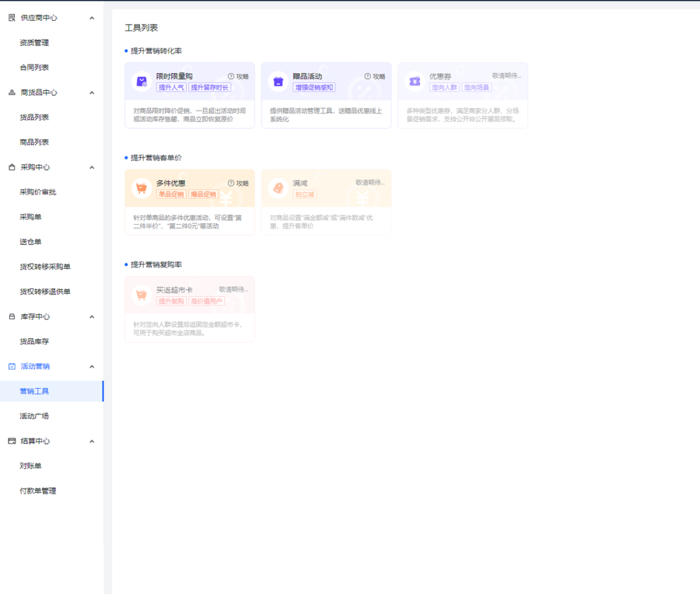Click the 限时限量购 purple bag icon
700x594 pixels.
142,82
